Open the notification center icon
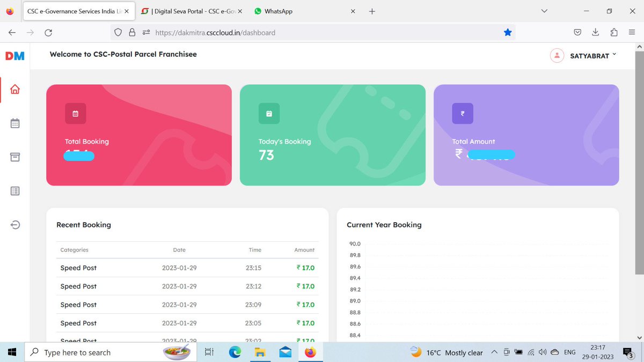The image size is (644, 362). click(628, 352)
